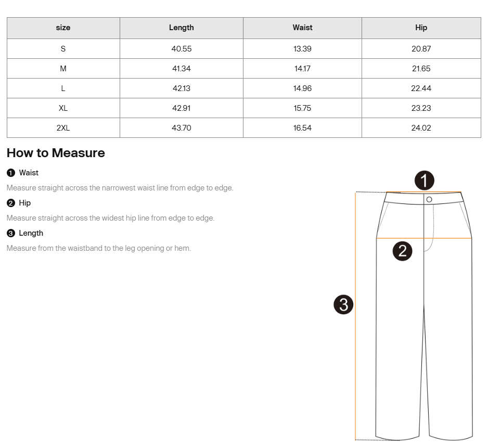
Task: Click the Length column header in the table
Action: tap(181, 28)
